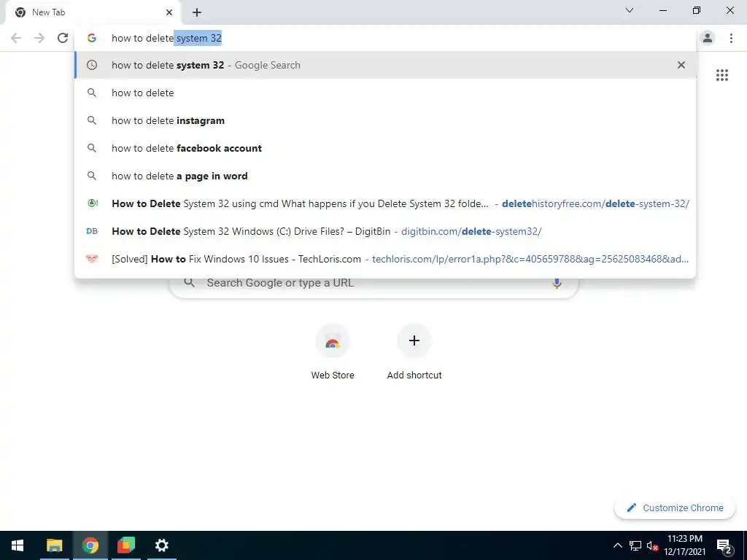Click the muted volume tray icon

click(652, 545)
